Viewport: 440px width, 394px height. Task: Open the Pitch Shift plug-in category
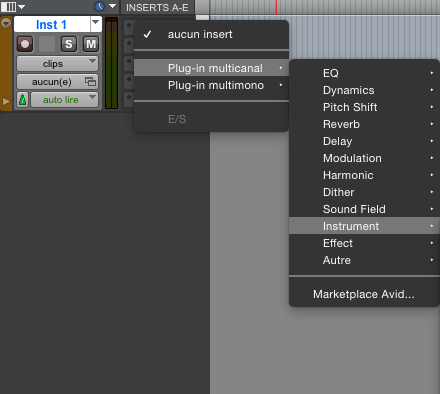(364, 107)
